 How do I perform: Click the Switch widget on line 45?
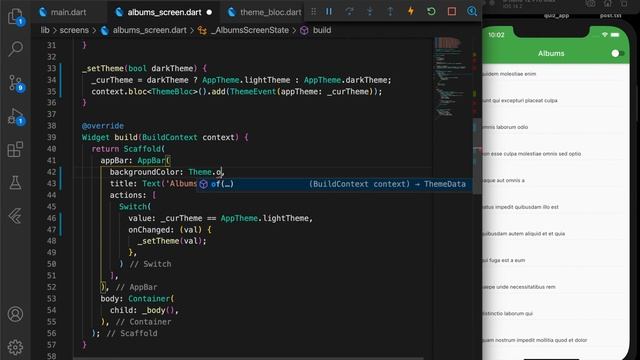click(x=133, y=207)
